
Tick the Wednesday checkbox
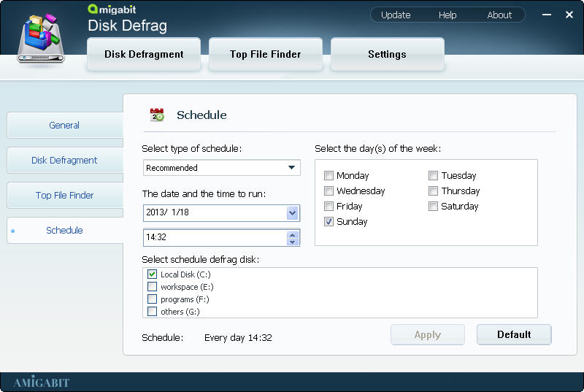tap(328, 191)
